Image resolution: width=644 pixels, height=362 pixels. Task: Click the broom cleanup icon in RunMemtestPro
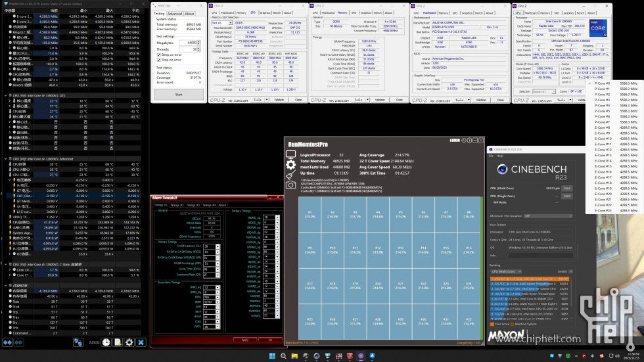point(290,175)
